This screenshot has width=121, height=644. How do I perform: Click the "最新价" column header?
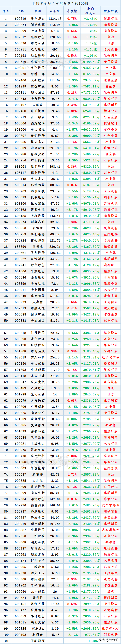tap(55, 11)
